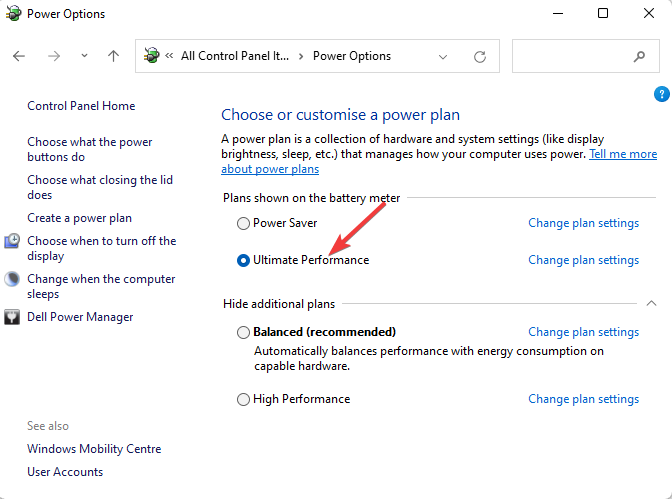Open Choose when to turn off the display

click(102, 248)
